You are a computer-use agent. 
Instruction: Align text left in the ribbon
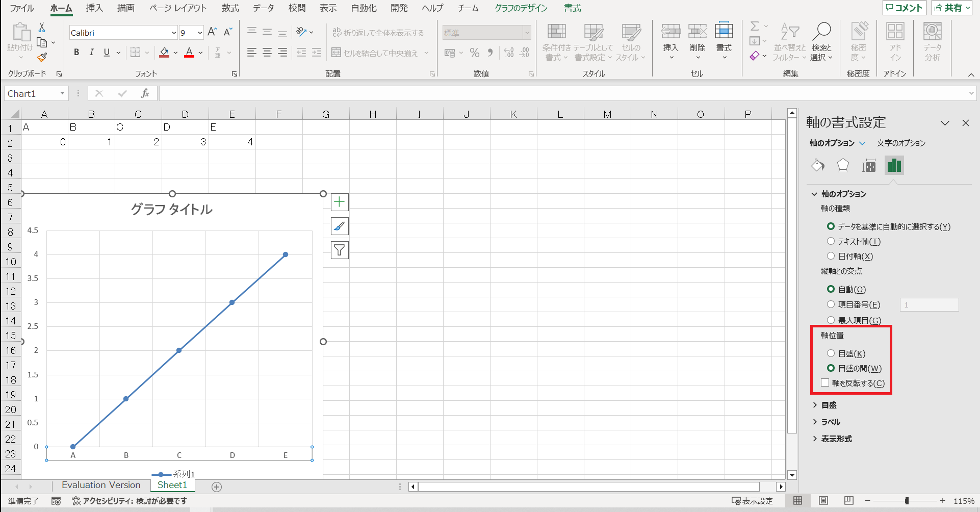click(251, 53)
